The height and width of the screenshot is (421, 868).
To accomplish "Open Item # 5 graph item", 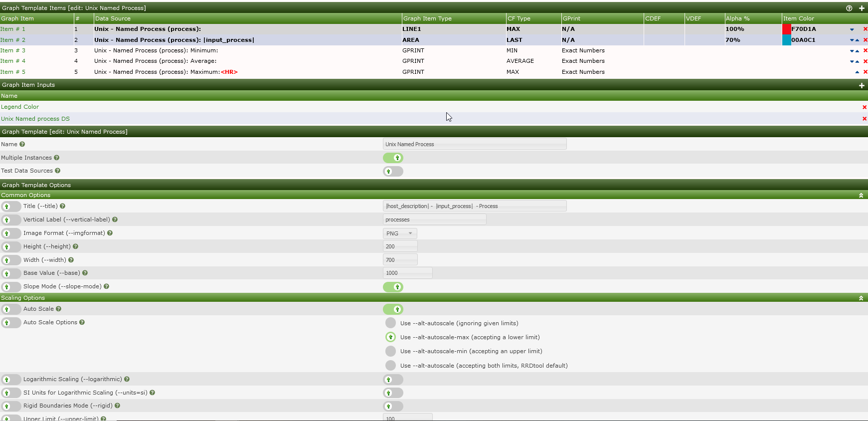I will click(x=13, y=72).
